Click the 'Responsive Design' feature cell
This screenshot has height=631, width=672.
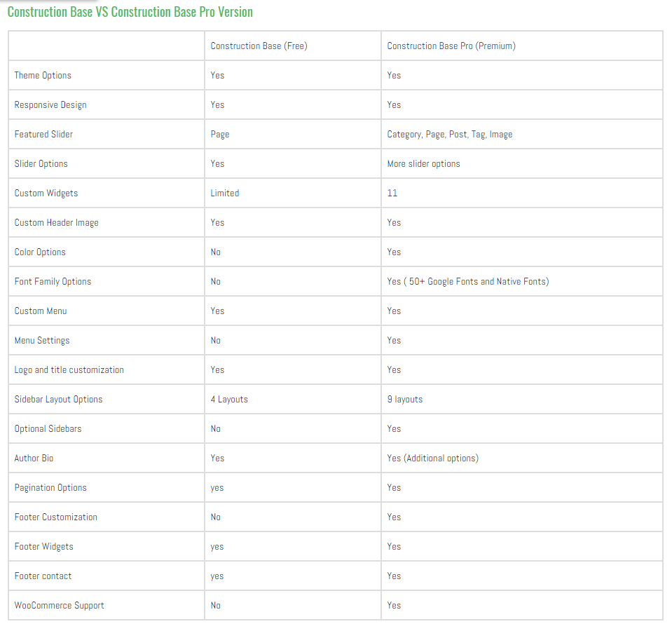coord(50,105)
